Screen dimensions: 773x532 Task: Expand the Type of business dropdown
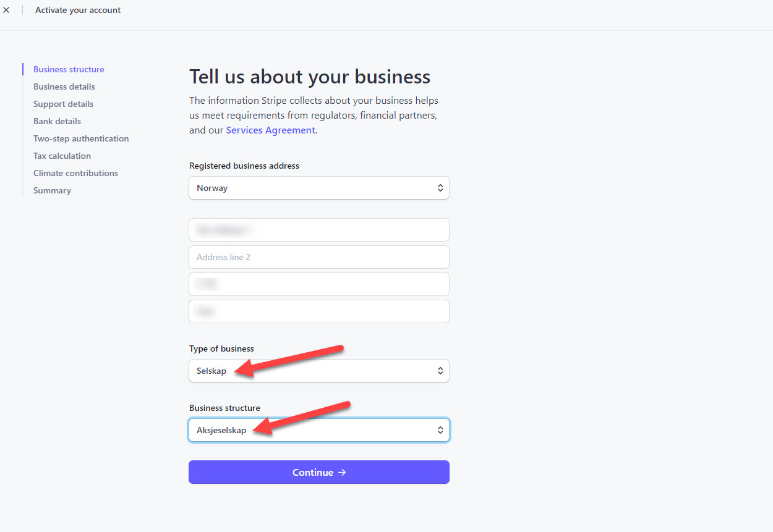(318, 371)
